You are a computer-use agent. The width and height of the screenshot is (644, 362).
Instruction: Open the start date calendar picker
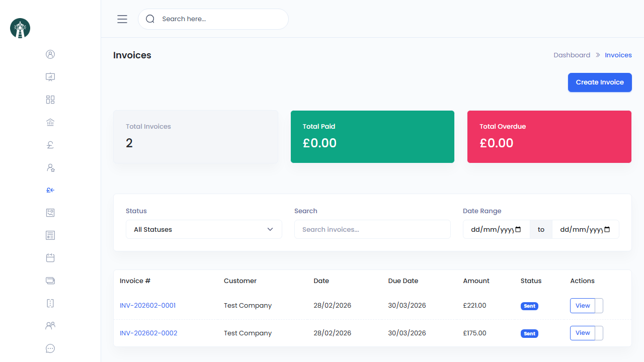click(x=518, y=230)
